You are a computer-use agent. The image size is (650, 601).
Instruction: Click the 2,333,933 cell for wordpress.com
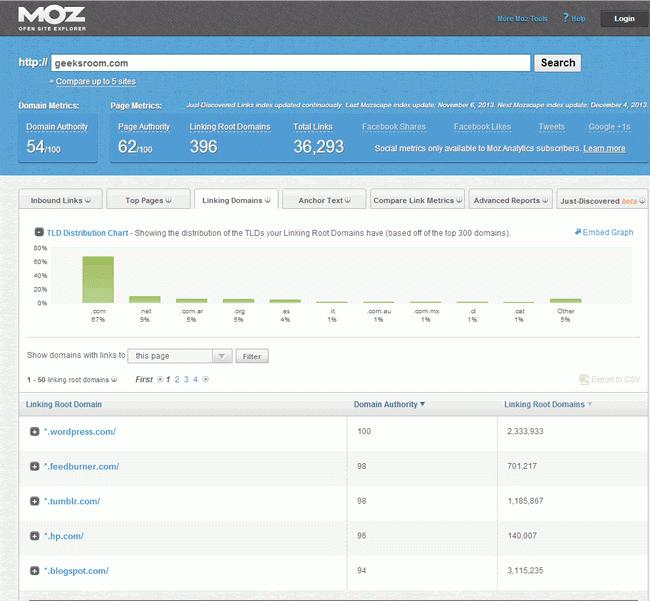[x=525, y=431]
